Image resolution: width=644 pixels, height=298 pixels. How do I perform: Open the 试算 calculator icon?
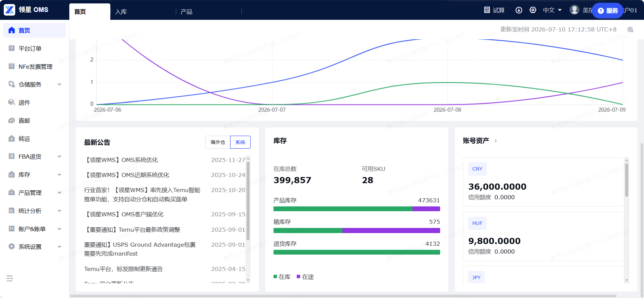(487, 10)
